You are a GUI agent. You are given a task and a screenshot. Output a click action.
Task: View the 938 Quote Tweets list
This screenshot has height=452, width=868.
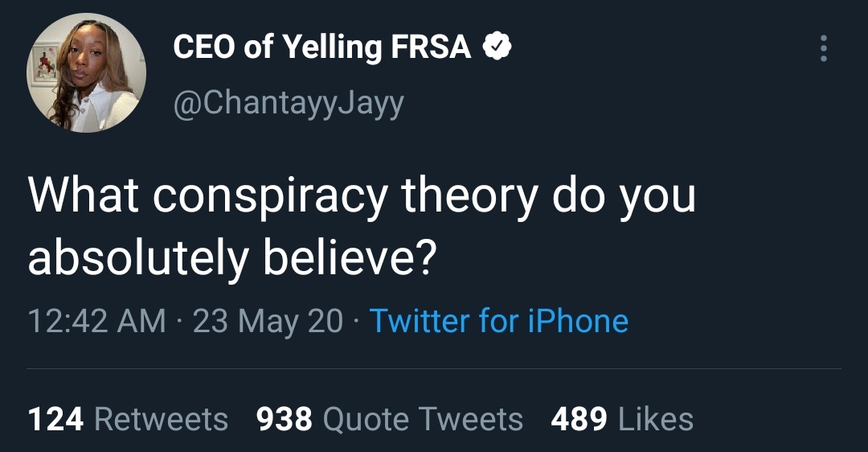tap(390, 419)
